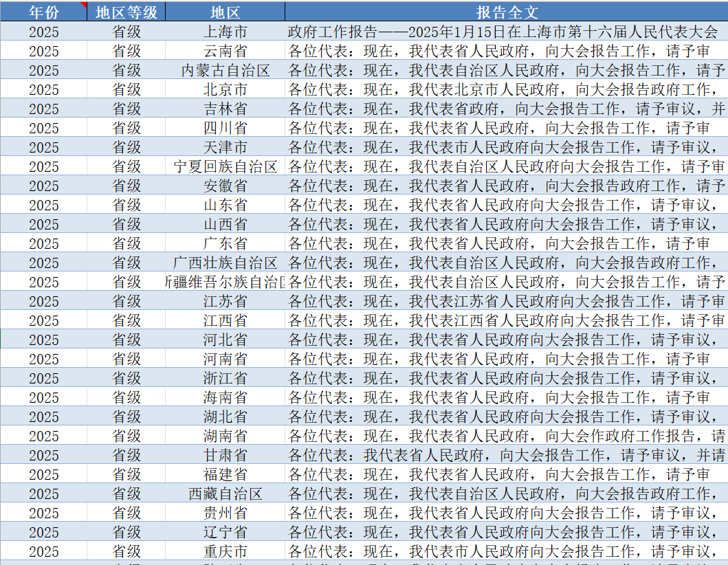Select the truncated 新疆维吾尔自治区 cell
Screen dimensions: 728x565
pos(225,282)
